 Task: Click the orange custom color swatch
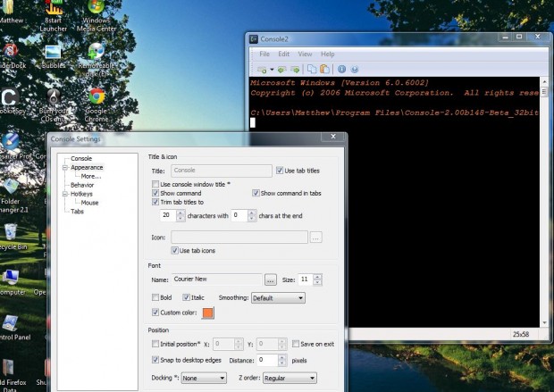coord(207,313)
